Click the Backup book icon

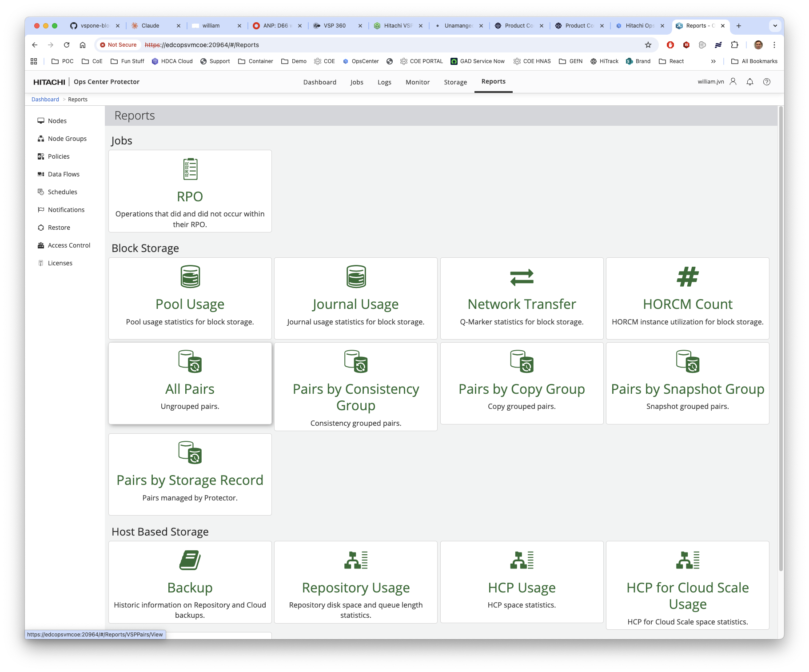(x=190, y=560)
